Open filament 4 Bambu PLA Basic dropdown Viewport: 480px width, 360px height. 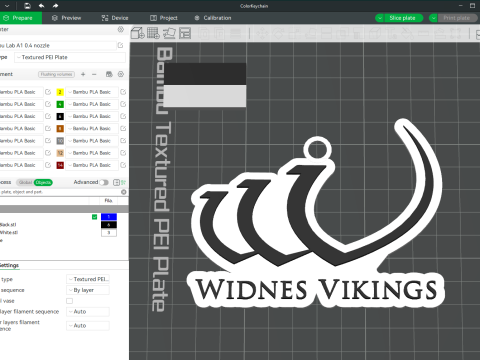point(92,104)
